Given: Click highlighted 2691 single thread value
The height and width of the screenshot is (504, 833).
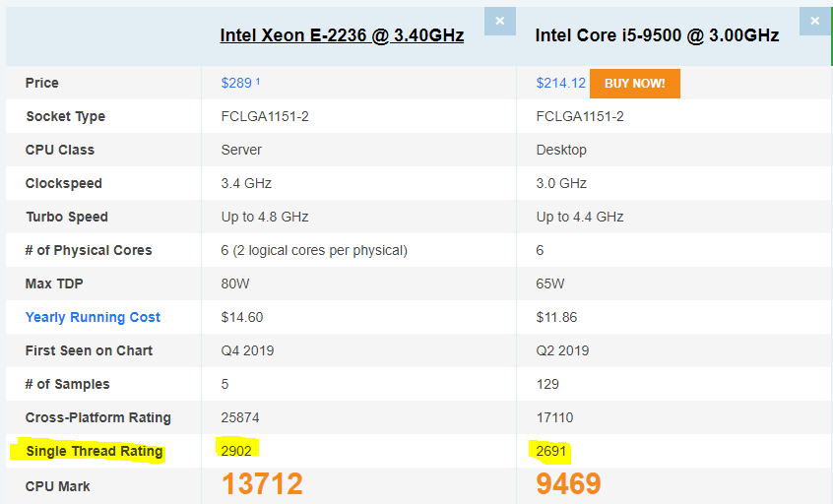Looking at the screenshot, I should click(552, 451).
